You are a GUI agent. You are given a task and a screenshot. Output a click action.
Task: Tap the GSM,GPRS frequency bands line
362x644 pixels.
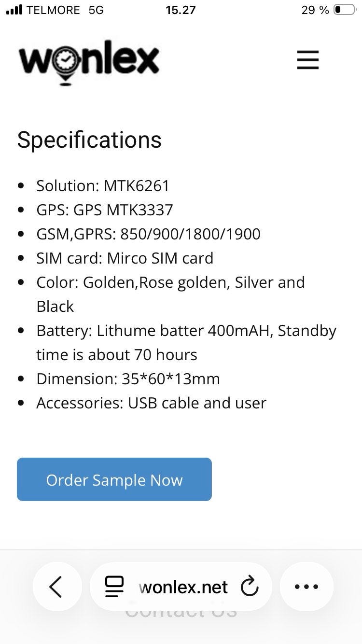148,234
